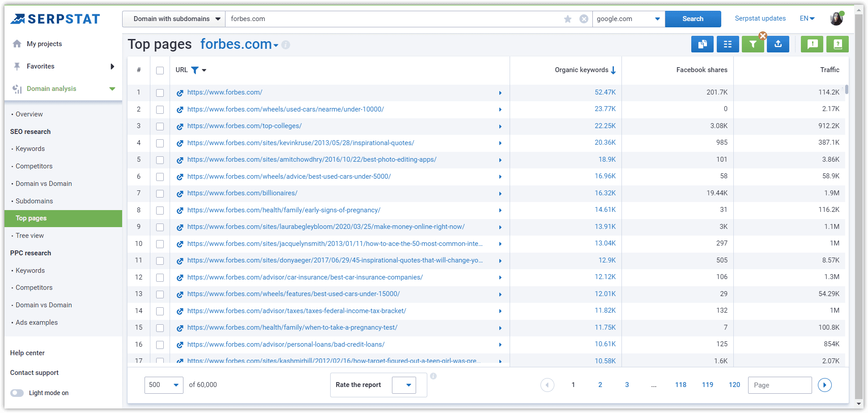Open Ads examples in sidebar
The image size is (868, 413).
(37, 323)
